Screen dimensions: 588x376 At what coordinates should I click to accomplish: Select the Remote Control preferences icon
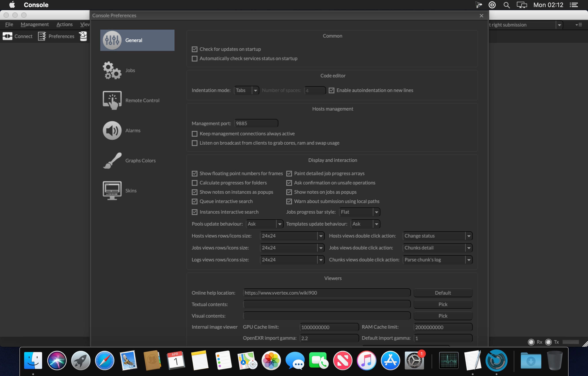[x=112, y=100]
